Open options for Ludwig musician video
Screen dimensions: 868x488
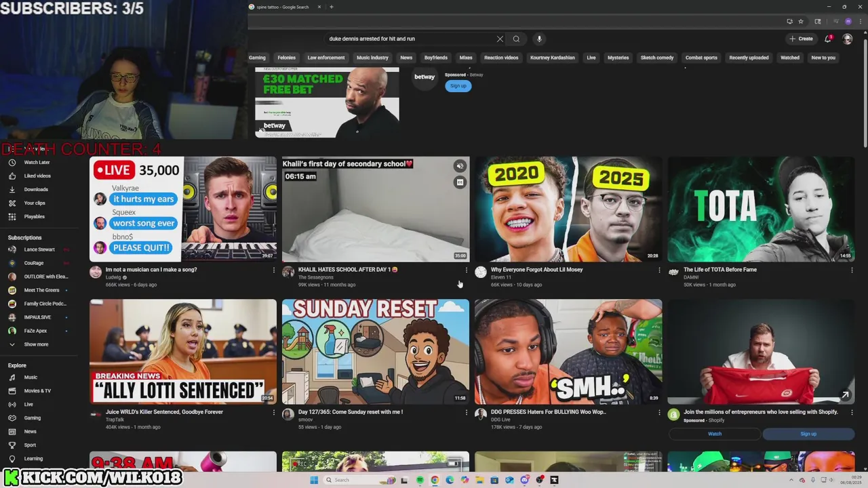pyautogui.click(x=273, y=270)
